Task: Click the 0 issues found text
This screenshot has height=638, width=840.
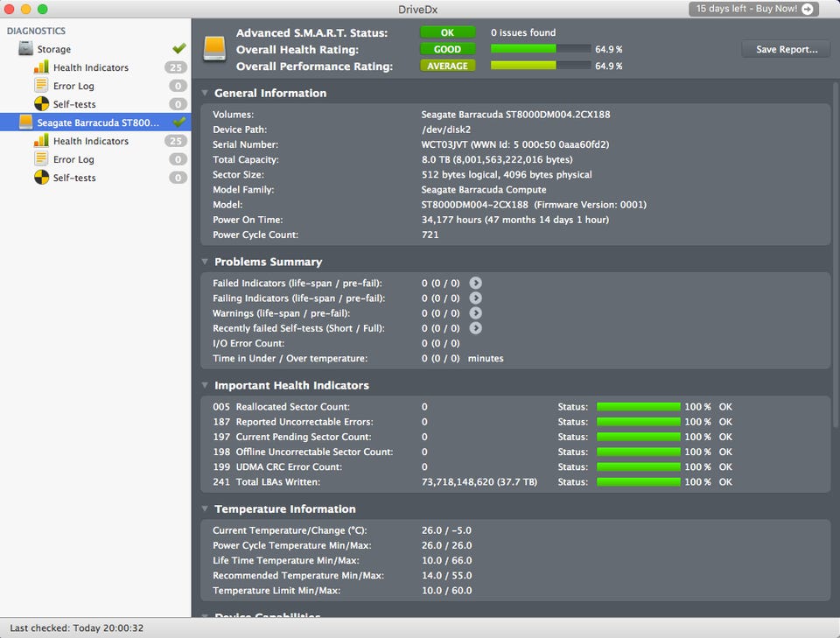Action: pyautogui.click(x=523, y=32)
